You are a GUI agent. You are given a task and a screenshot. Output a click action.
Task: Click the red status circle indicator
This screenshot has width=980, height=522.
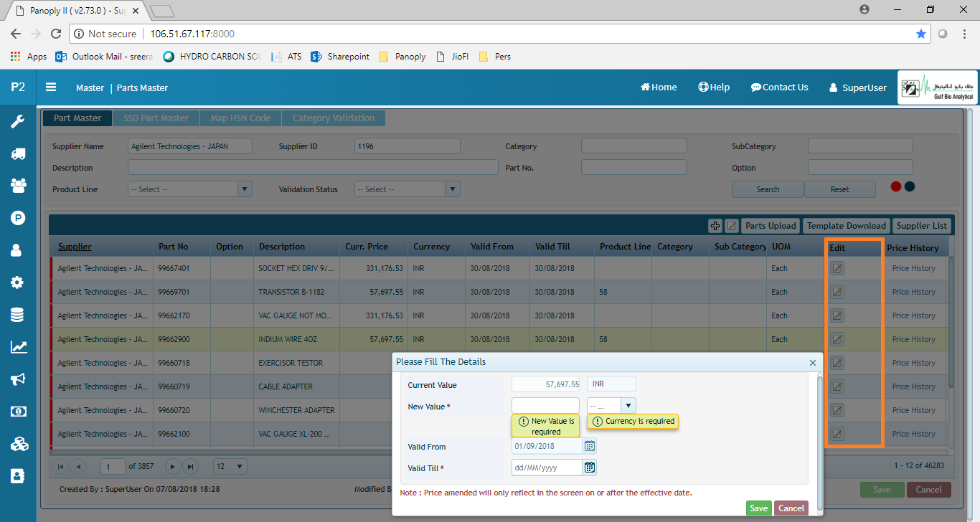[x=896, y=186]
